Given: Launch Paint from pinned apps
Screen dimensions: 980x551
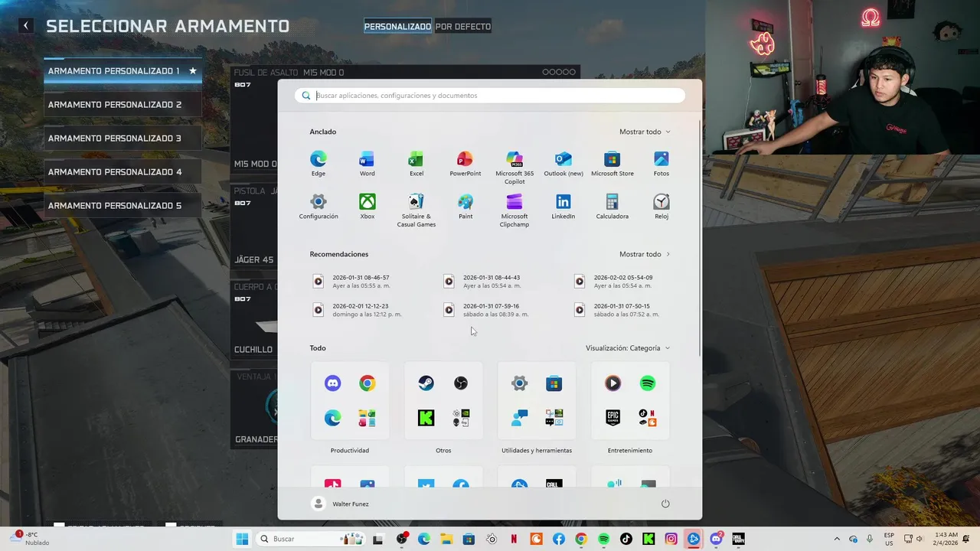Looking at the screenshot, I should click(x=465, y=207).
